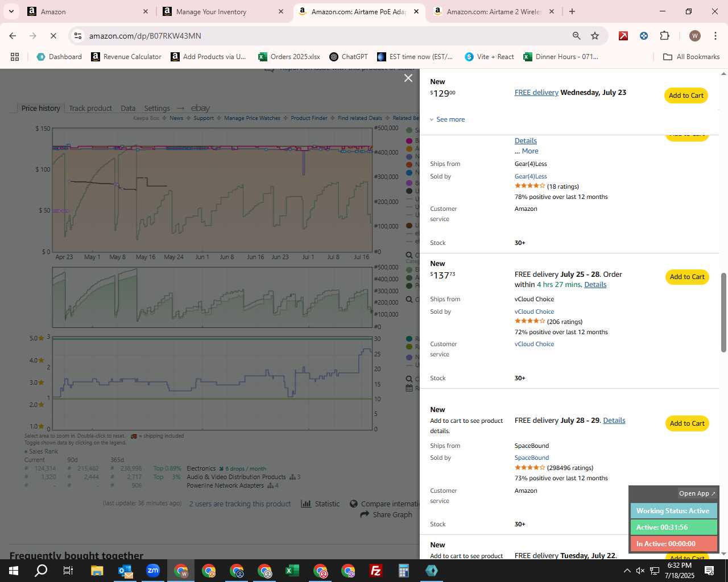Select the Keepa Data tab
Viewport: 728px width, 582px height.
[128, 108]
